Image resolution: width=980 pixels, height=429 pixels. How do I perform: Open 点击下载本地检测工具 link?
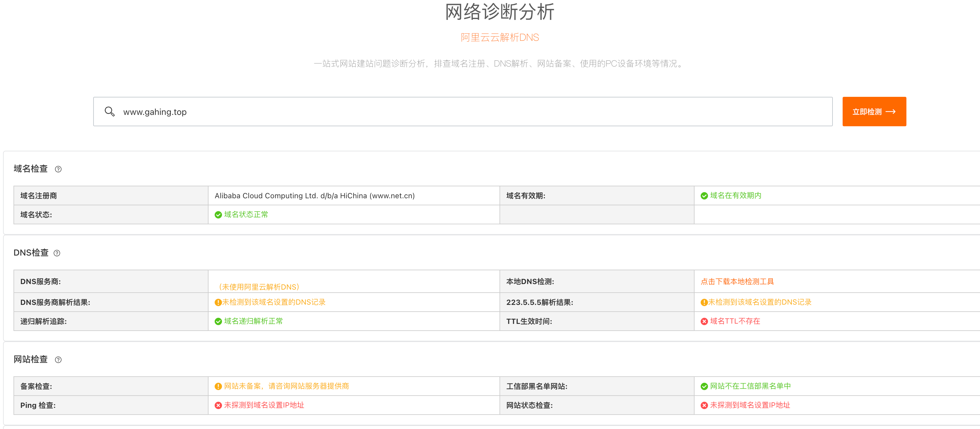(x=737, y=281)
